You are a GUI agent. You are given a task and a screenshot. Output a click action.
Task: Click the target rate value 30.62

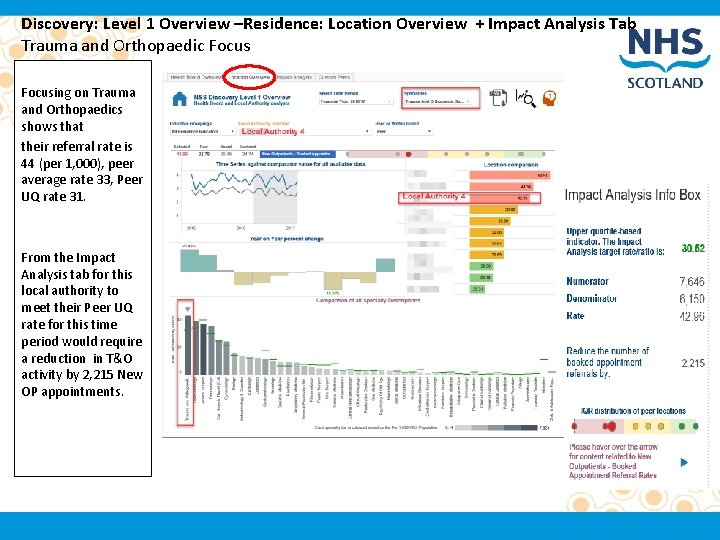(693, 248)
